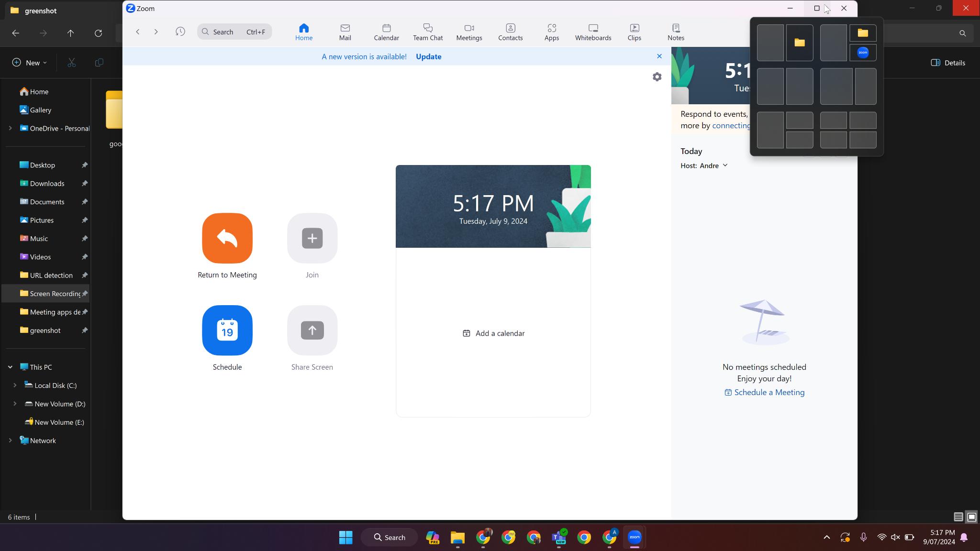The width and height of the screenshot is (980, 551).
Task: Toggle Details pane in File Explorer
Action: pyautogui.click(x=948, y=63)
